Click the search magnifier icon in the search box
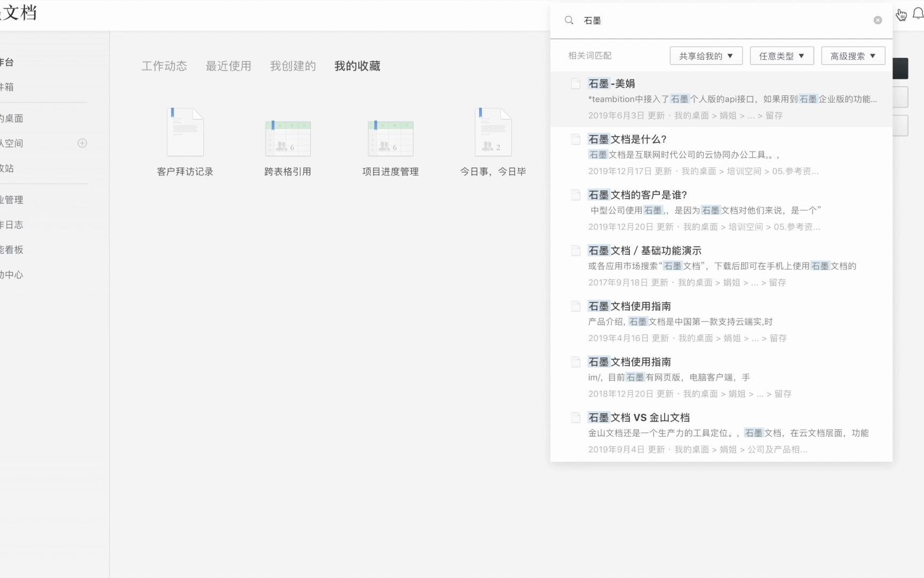 point(569,20)
